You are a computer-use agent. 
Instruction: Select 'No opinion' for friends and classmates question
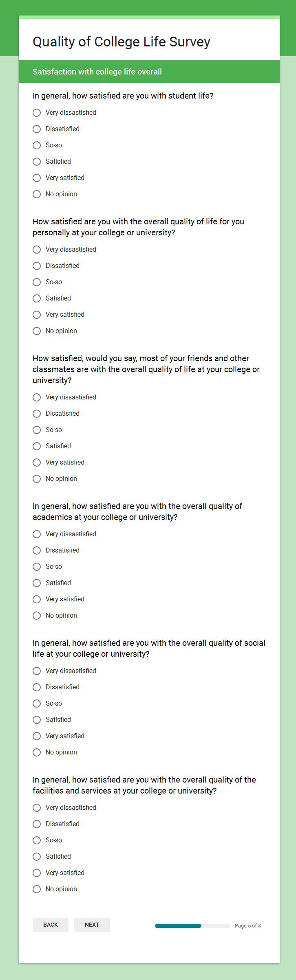click(37, 479)
